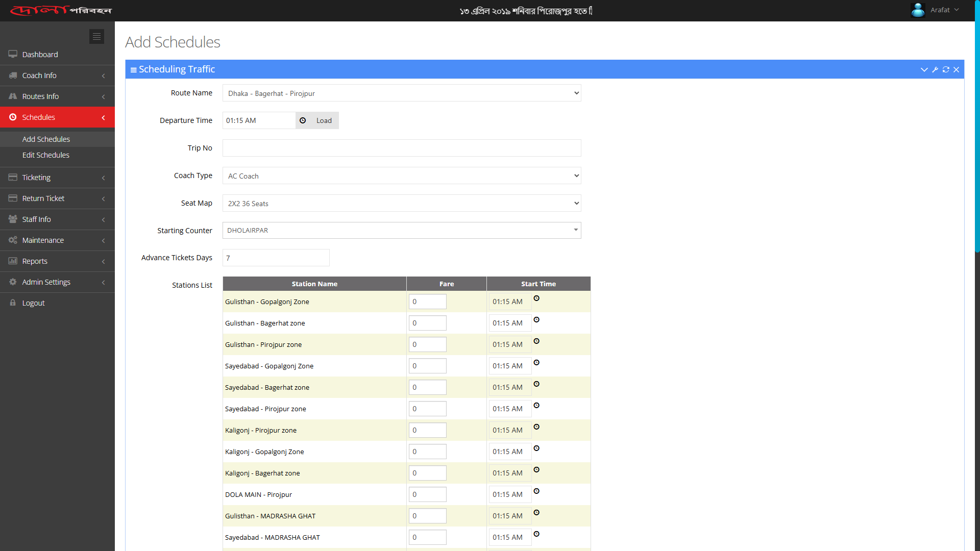Collapse the Scheduling Traffic panel chevron
Image resolution: width=980 pixels, height=551 pixels.
tap(924, 69)
